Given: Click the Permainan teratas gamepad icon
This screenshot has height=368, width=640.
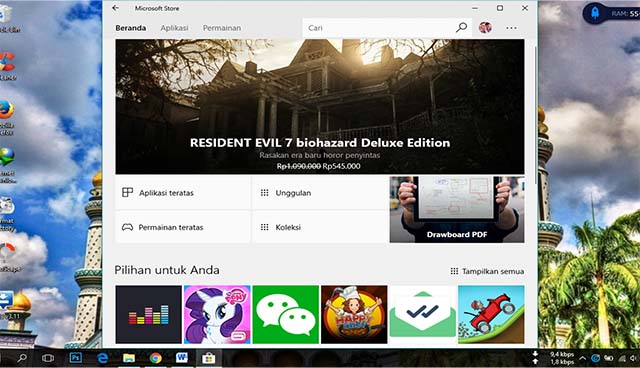Looking at the screenshot, I should point(127,227).
